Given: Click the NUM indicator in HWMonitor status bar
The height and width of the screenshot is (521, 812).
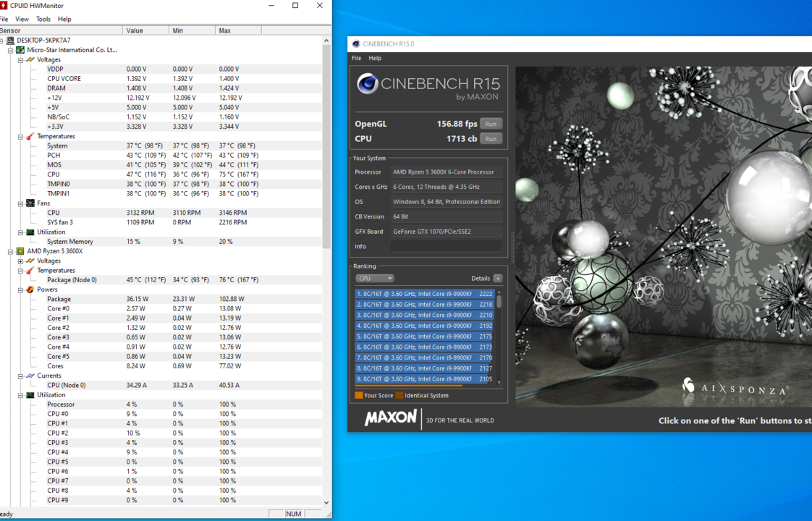Looking at the screenshot, I should 294,514.
